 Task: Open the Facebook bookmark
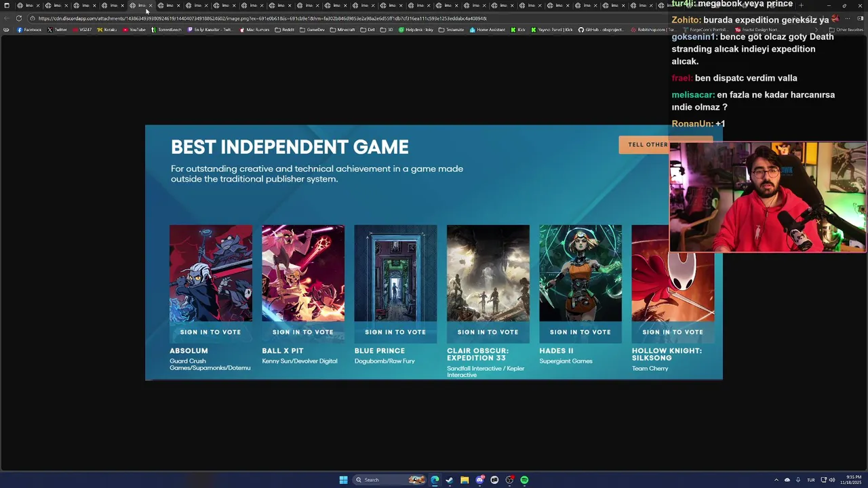coord(29,30)
